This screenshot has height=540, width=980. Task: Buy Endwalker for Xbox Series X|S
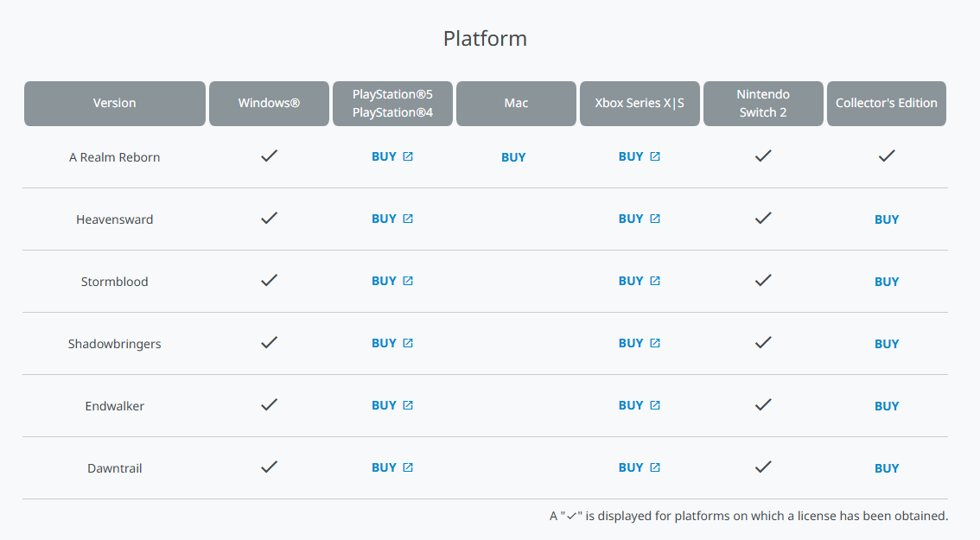coord(639,405)
